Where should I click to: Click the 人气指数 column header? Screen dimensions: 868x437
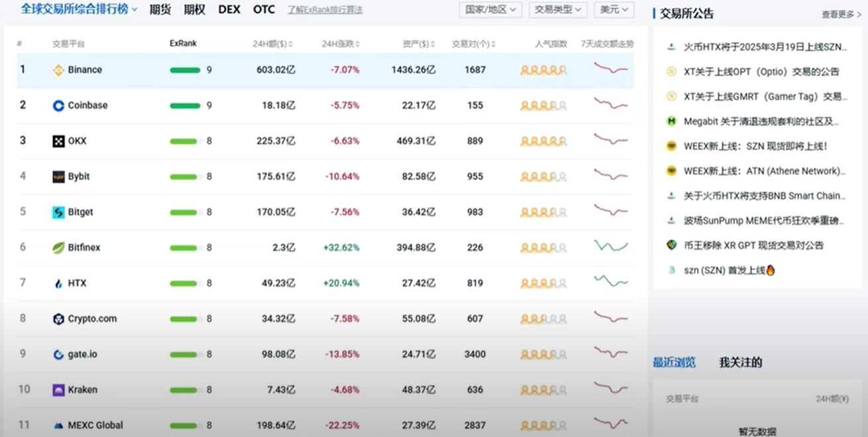pos(551,44)
